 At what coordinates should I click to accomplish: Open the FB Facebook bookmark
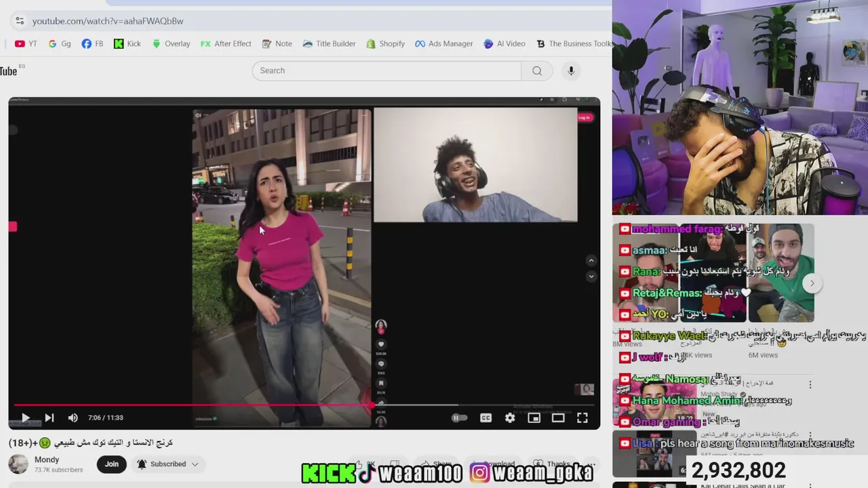click(92, 43)
